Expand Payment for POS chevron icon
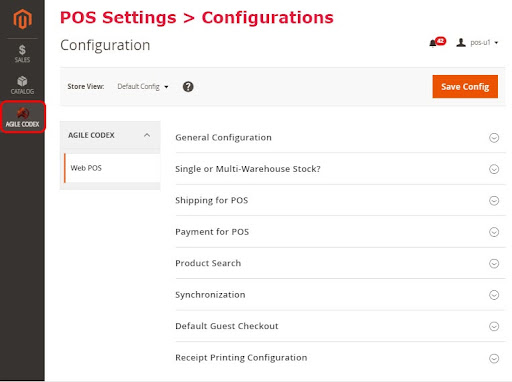Screen dimensions: 512x382 pyautogui.click(x=494, y=232)
